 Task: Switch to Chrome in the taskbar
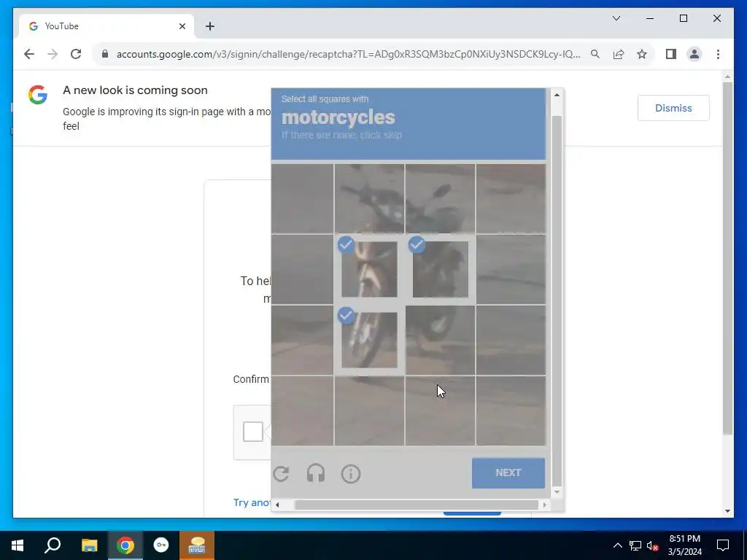[x=125, y=545]
